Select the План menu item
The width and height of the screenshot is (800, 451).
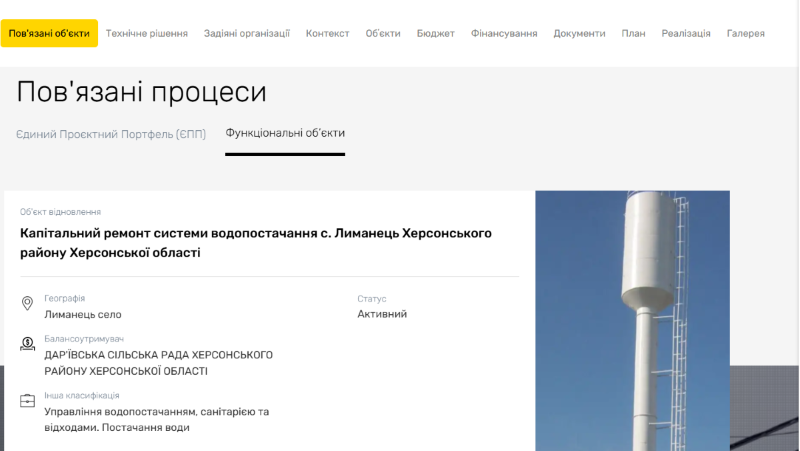pos(633,33)
